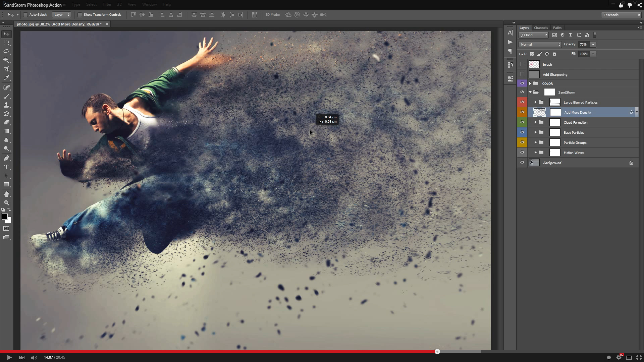Switch to the Channels tab
644x362 pixels.
[x=540, y=27]
